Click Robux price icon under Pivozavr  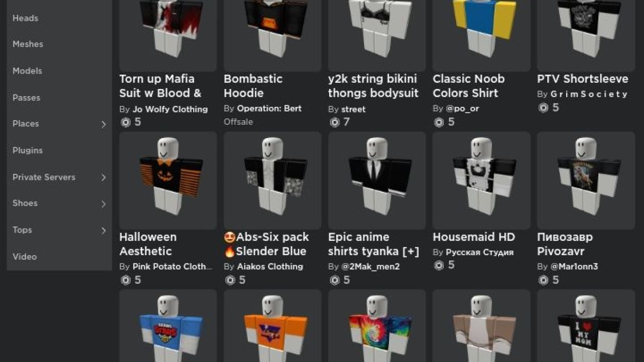point(543,280)
